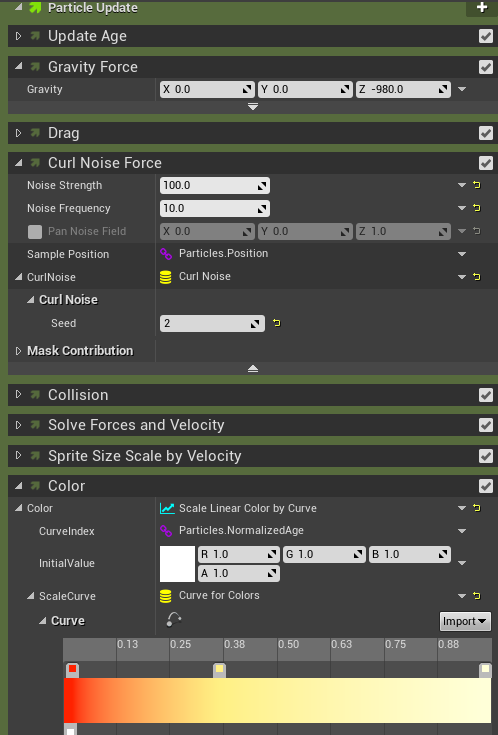
Task: Click the Gravity Z value field
Action: (404, 89)
